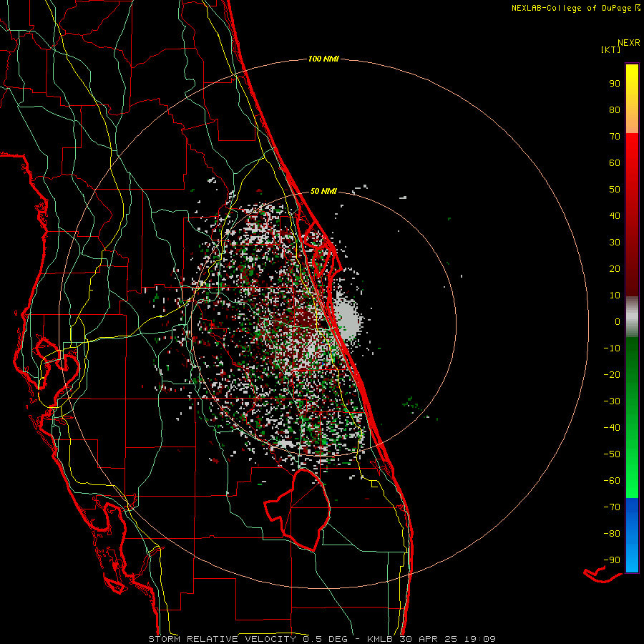The image size is (644, 644).
Task: Click the 10 value on the velocity scale
Action: coord(615,296)
